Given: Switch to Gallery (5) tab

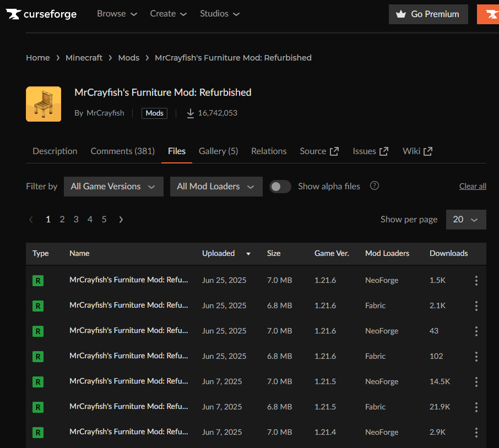Looking at the screenshot, I should click(218, 151).
